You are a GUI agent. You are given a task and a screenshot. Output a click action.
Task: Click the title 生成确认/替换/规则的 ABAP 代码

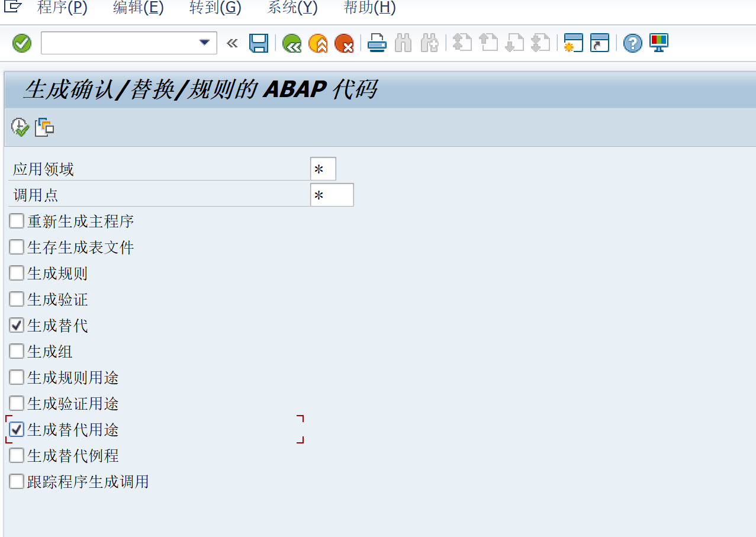[200, 90]
